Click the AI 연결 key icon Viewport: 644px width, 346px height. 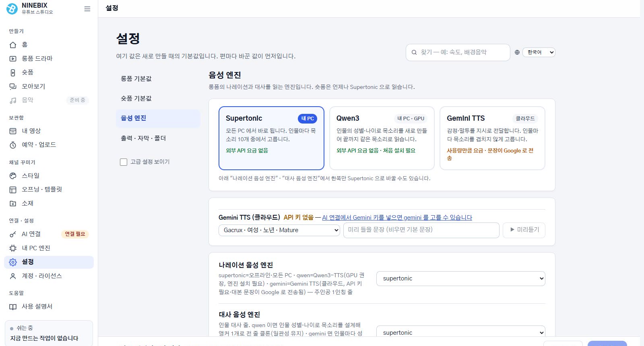tap(13, 234)
